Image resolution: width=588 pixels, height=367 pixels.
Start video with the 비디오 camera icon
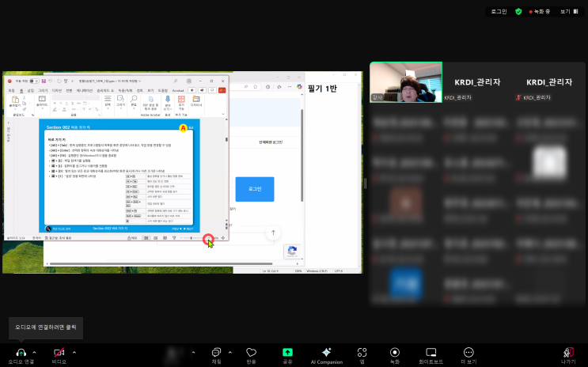[59, 353]
